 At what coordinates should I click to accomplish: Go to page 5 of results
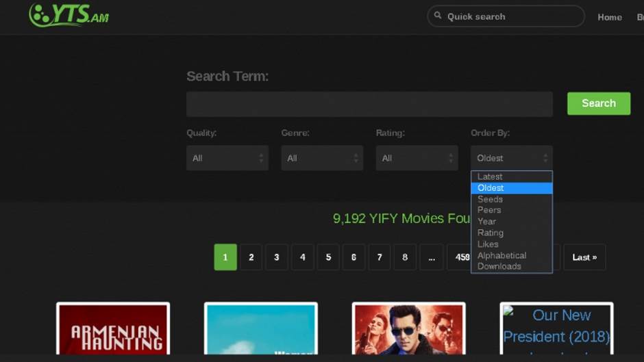328,257
